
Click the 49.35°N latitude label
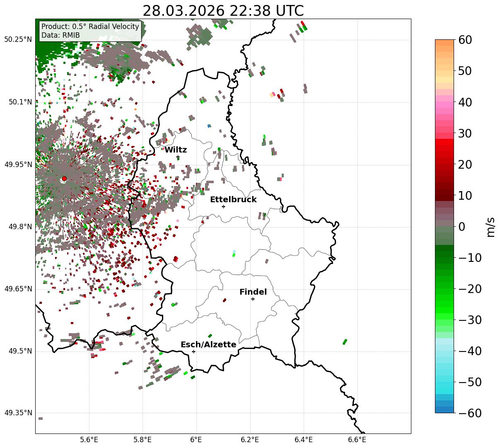click(18, 413)
